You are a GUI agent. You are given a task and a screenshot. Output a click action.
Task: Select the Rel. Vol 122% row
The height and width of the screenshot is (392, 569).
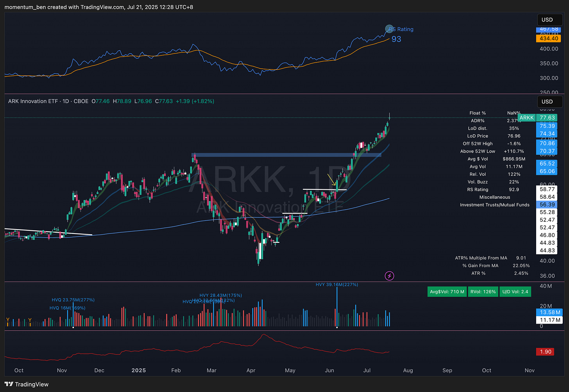click(495, 174)
